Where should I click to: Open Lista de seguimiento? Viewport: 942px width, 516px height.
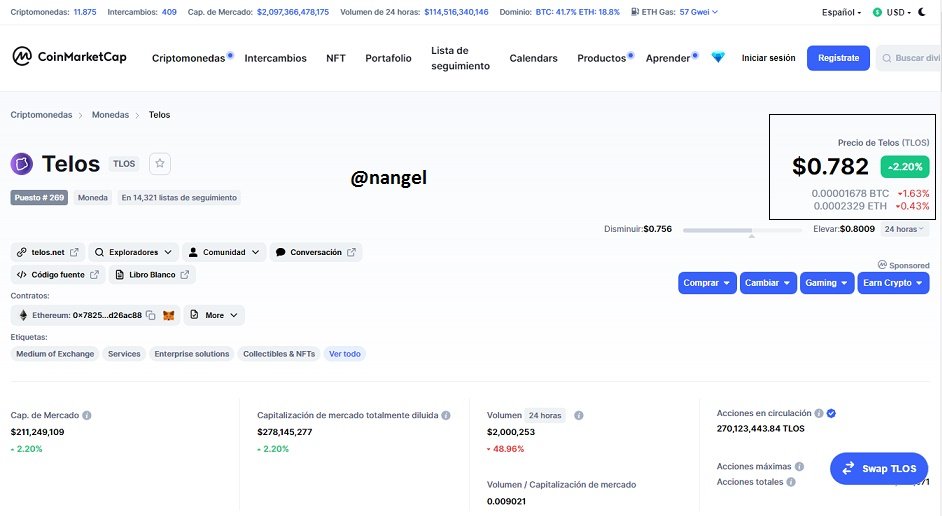pyautogui.click(x=460, y=58)
